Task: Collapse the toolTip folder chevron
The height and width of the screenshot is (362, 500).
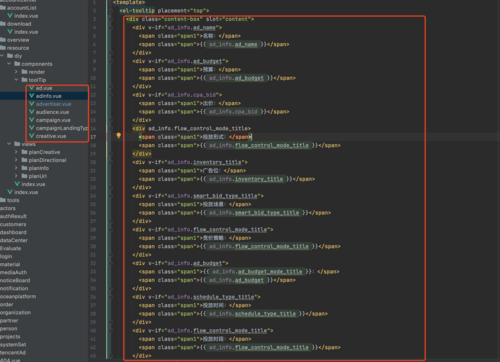Action: [16, 80]
